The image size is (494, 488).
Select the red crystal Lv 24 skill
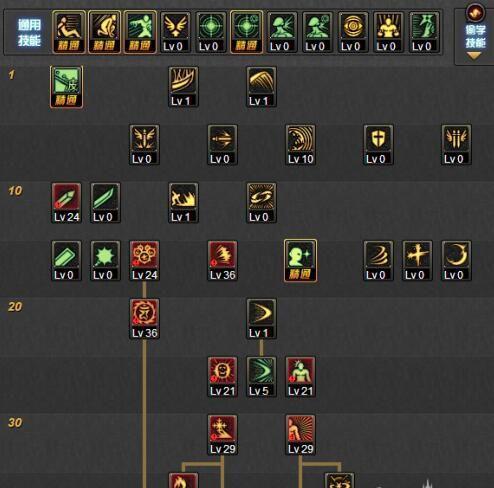pos(67,203)
